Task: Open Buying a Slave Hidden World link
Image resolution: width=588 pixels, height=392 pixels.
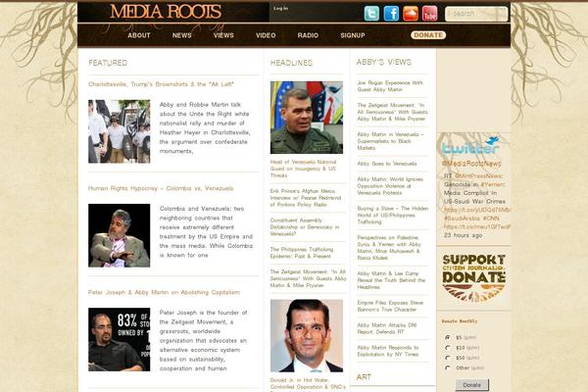Action: 393,216
